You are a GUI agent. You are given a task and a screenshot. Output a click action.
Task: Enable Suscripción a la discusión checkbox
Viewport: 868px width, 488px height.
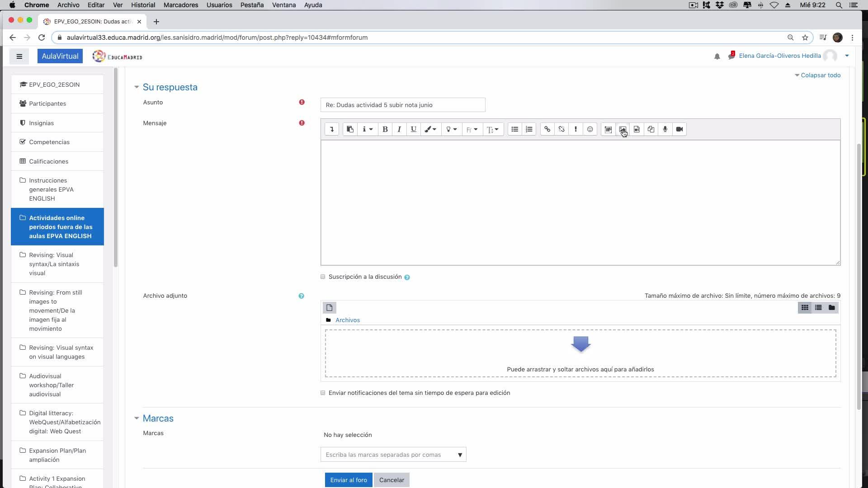323,277
